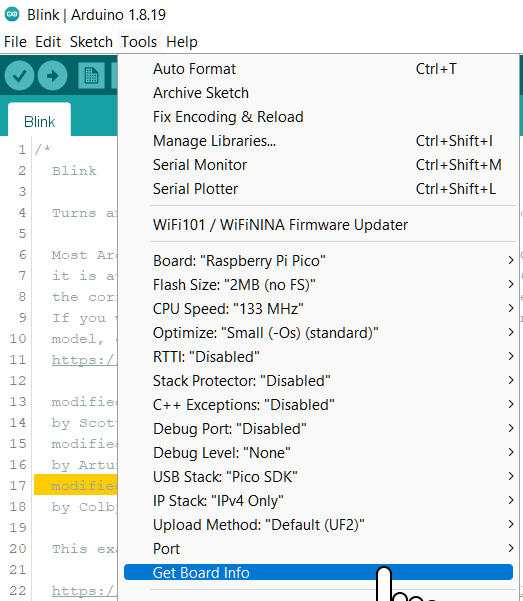Click the Arduino logo in title bar

pos(12,15)
